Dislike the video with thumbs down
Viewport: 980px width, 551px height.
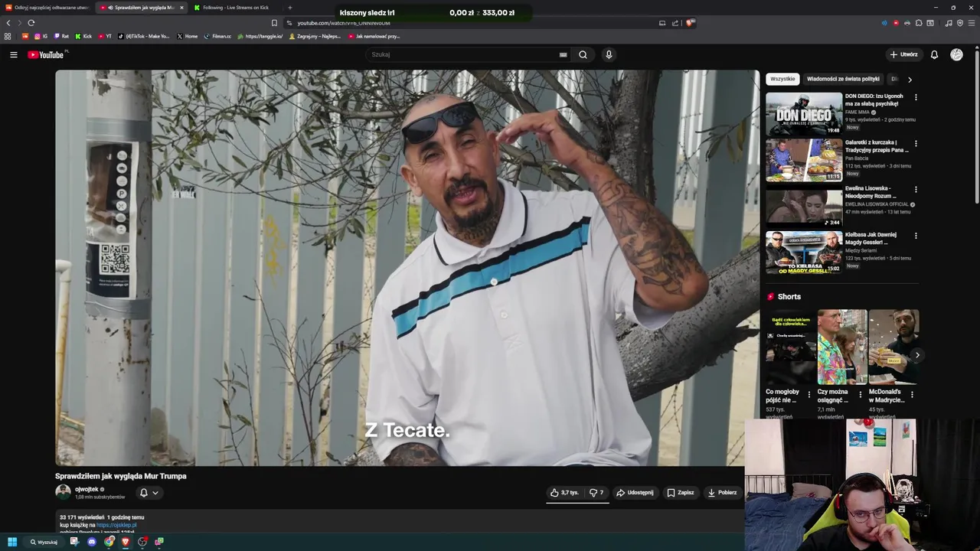pos(596,493)
